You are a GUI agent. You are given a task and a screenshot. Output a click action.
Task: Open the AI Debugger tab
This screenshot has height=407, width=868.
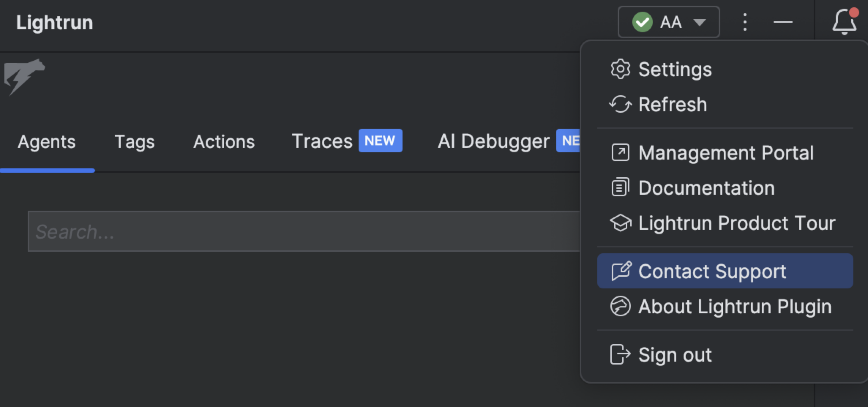tap(493, 142)
